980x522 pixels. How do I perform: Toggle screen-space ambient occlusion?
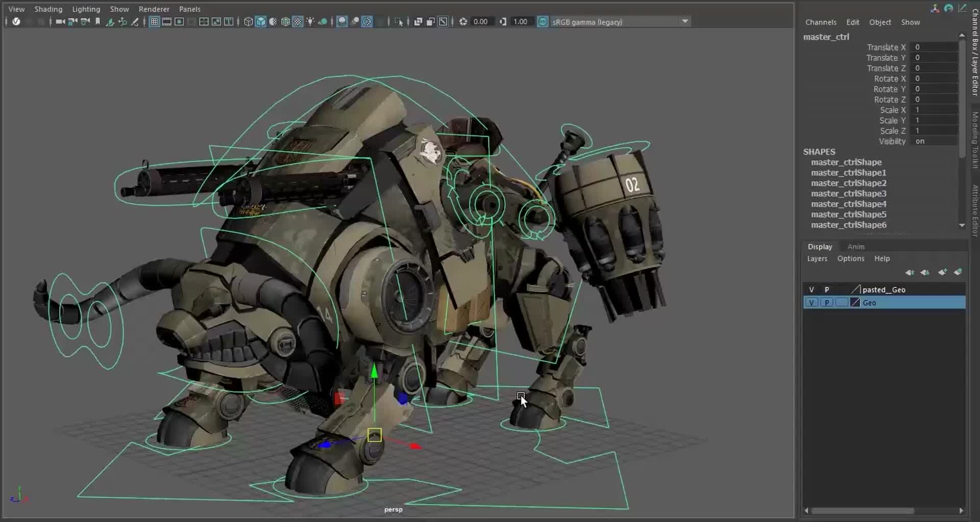pyautogui.click(x=341, y=21)
